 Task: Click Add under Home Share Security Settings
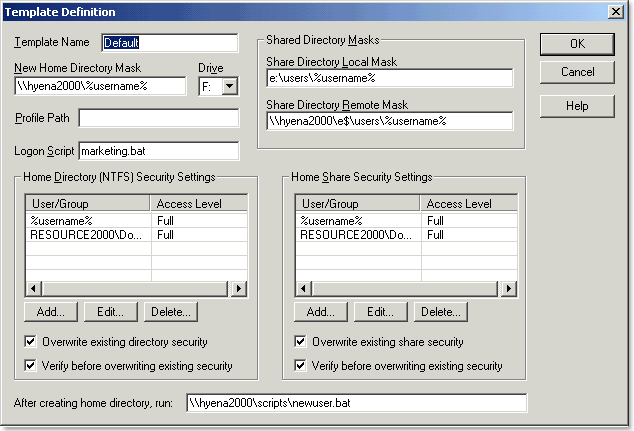[320, 312]
